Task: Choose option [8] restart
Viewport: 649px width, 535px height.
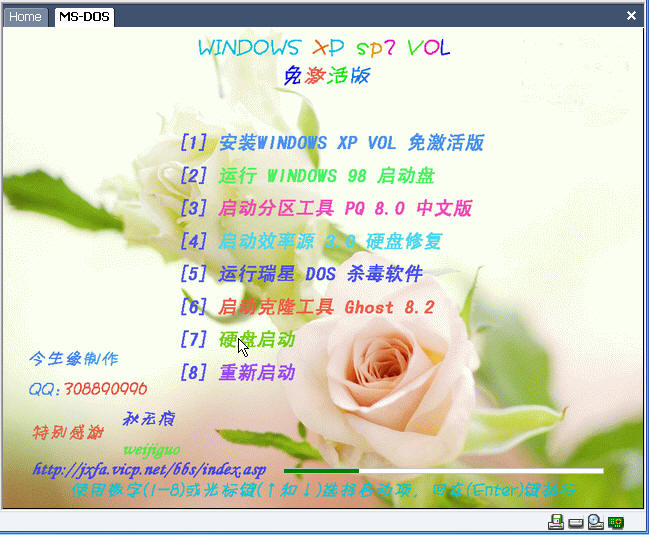Action: click(238, 372)
